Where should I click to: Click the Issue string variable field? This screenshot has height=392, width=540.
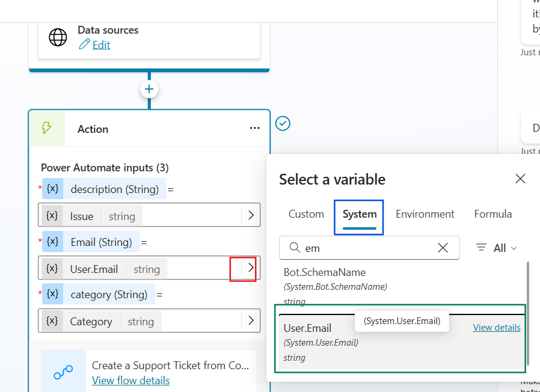149,215
